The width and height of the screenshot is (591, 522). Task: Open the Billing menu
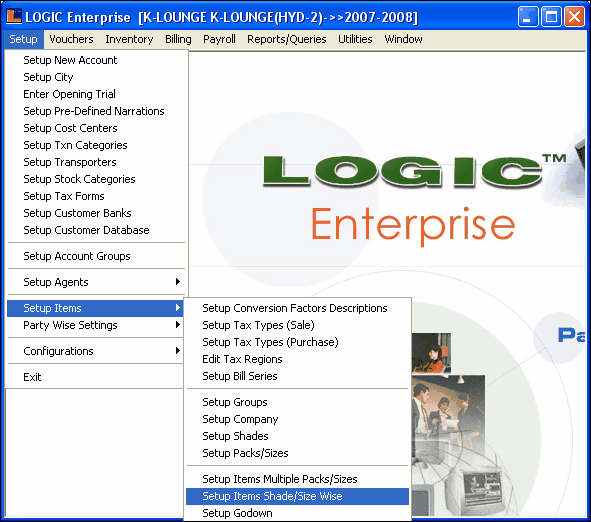(x=178, y=39)
